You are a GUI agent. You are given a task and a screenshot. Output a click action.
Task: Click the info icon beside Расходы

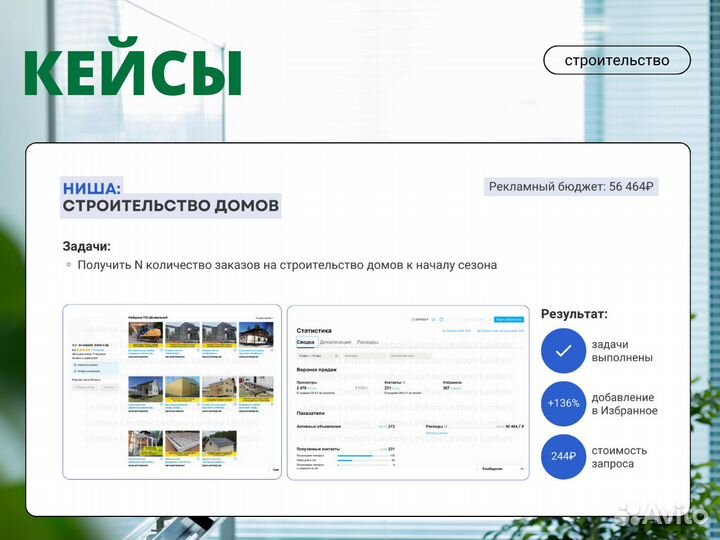click(445, 426)
